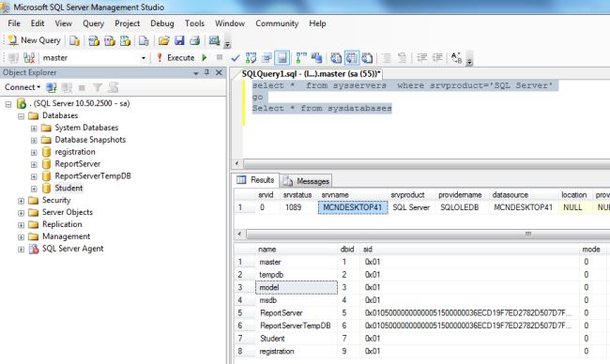Expand the Database Snapshots folder
This screenshot has height=364, width=610.
click(34, 141)
